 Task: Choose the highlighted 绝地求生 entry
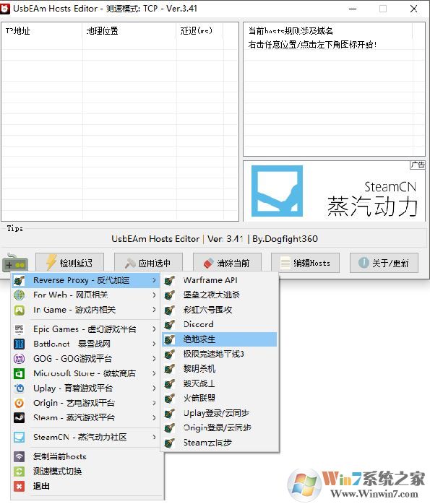[x=220, y=339]
